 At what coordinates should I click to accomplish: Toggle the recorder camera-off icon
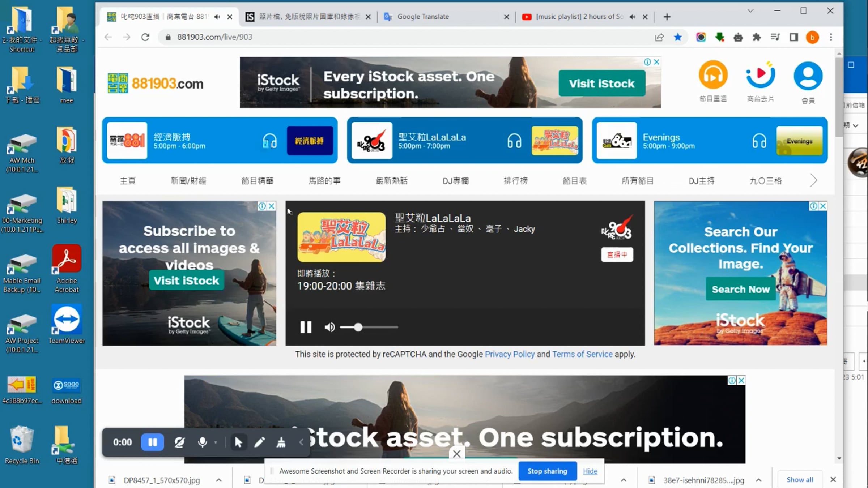tap(179, 442)
